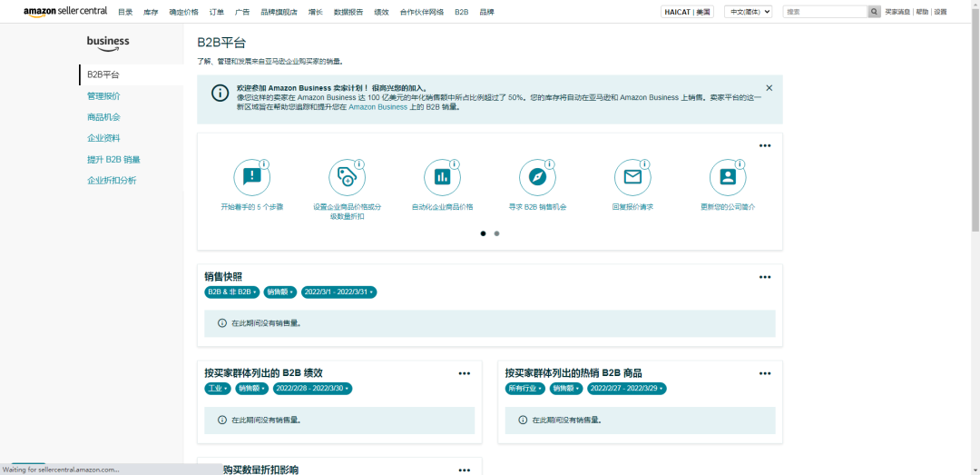Open the 2022/3/1 - 2022/3/31 date range pill
The height and width of the screenshot is (475, 980).
tap(338, 292)
